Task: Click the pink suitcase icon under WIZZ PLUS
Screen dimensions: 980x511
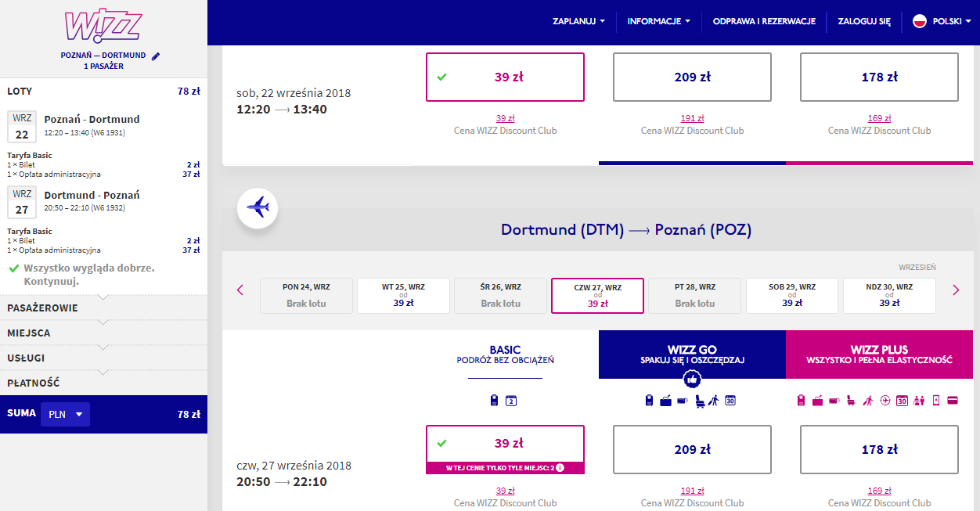Action: pos(817,401)
